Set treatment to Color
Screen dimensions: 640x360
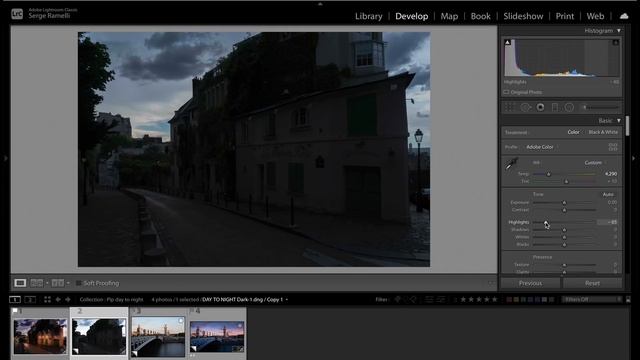click(573, 132)
